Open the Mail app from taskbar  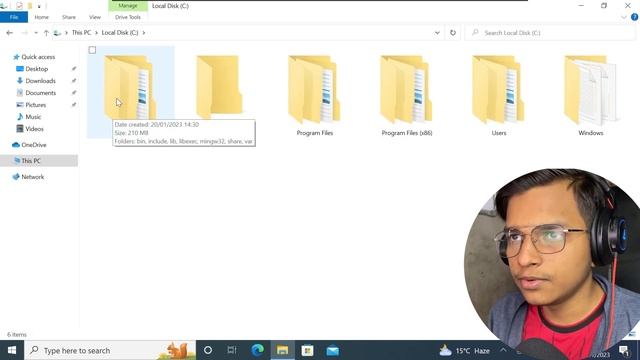333,350
